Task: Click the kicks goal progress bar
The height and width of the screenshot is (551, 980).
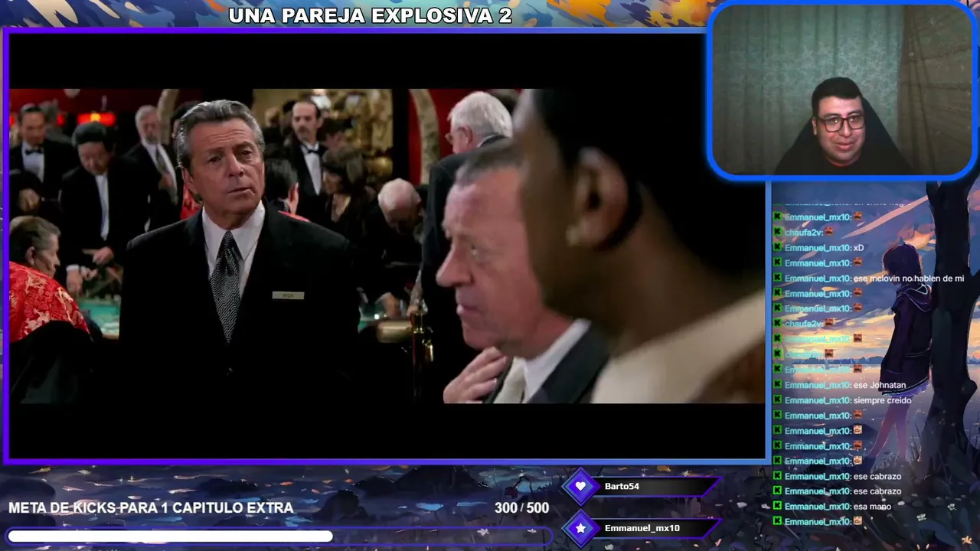Action: [x=279, y=536]
